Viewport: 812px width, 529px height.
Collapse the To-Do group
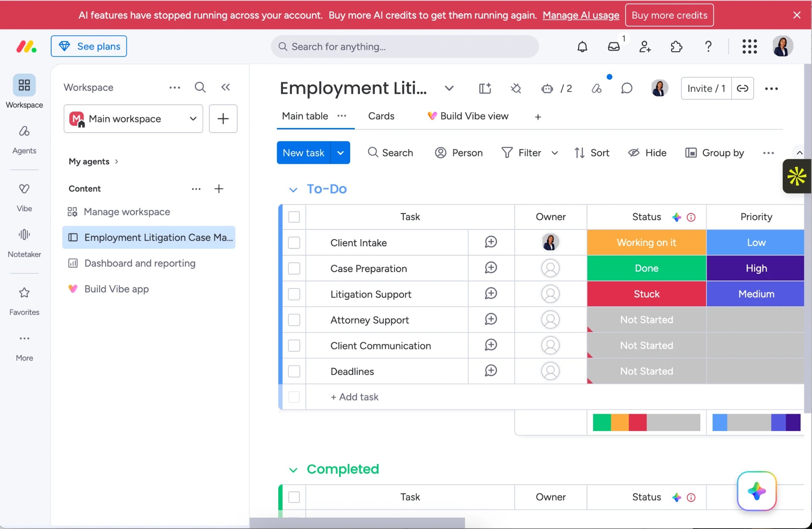coord(293,190)
